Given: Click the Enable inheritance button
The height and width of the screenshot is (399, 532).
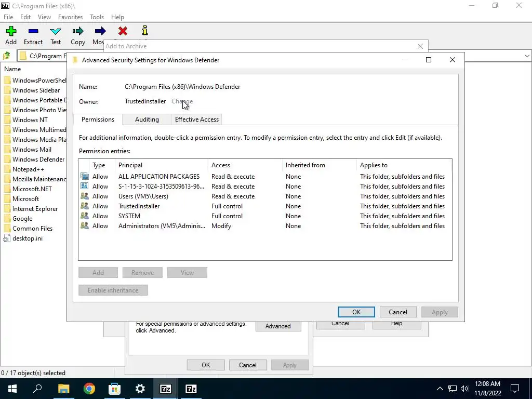Looking at the screenshot, I should coord(113,290).
